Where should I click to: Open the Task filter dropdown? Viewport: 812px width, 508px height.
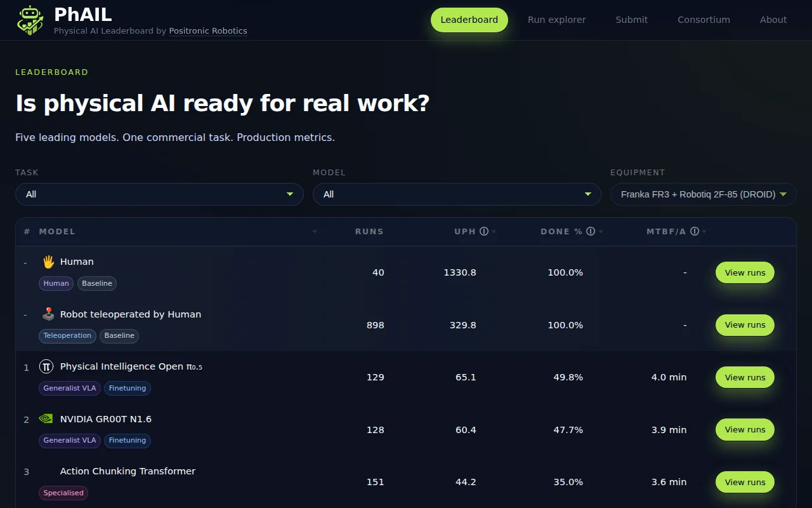pyautogui.click(x=159, y=194)
